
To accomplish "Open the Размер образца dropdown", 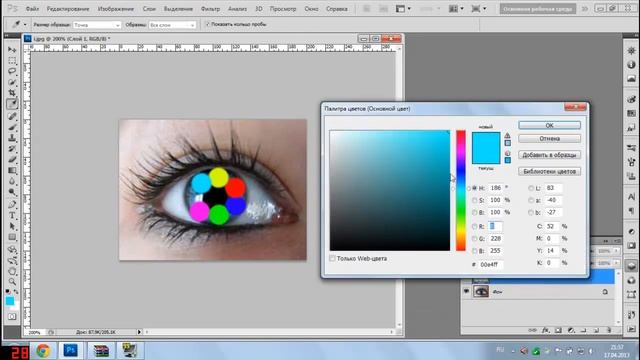I will 97,25.
